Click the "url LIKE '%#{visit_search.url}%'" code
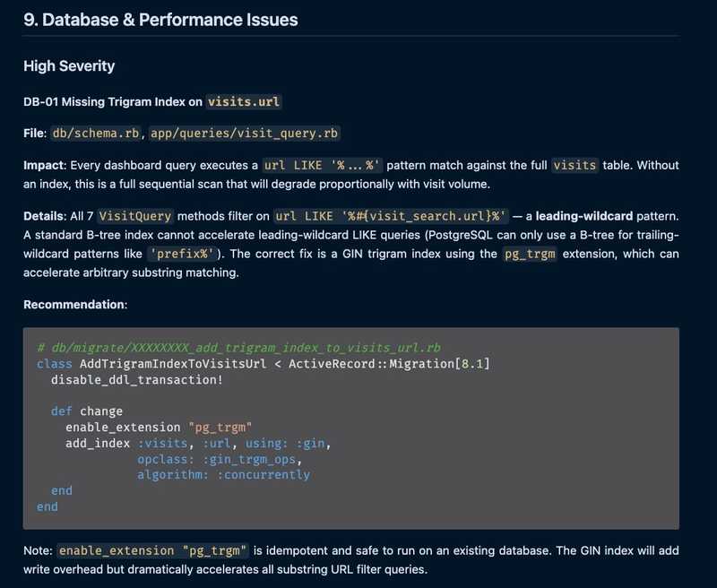The height and width of the screenshot is (588, 717). tap(391, 216)
